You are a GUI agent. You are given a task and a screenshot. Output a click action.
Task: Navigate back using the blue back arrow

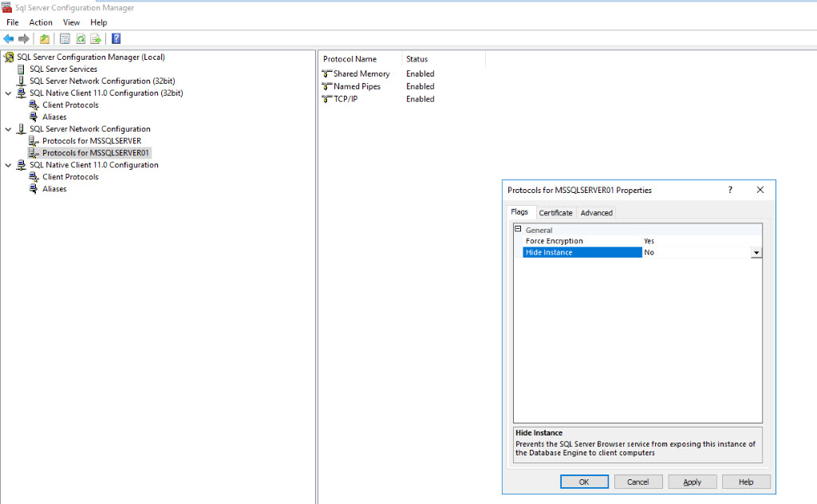[9, 38]
